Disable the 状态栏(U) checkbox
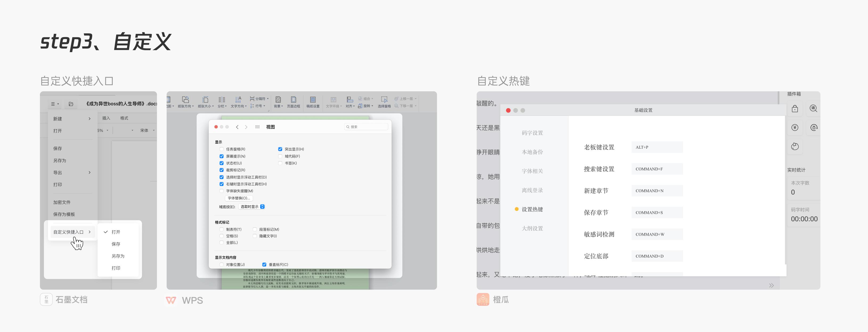The height and width of the screenshot is (332, 868). pos(221,163)
